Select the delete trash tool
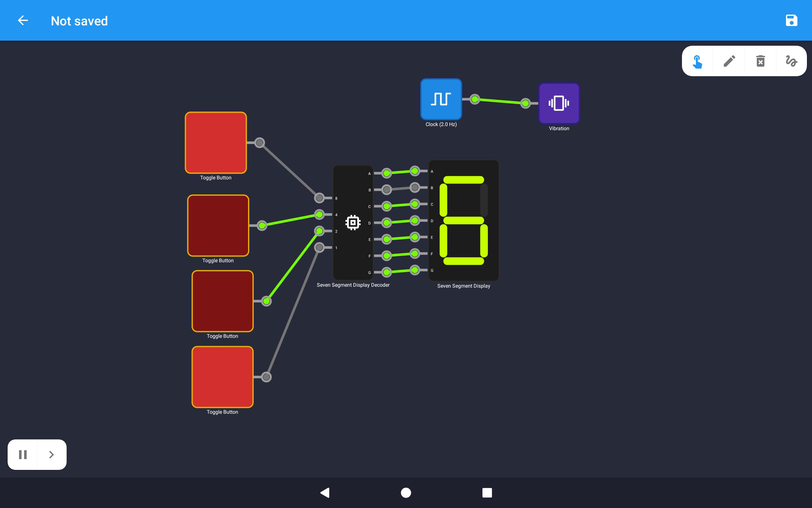 tap(760, 61)
